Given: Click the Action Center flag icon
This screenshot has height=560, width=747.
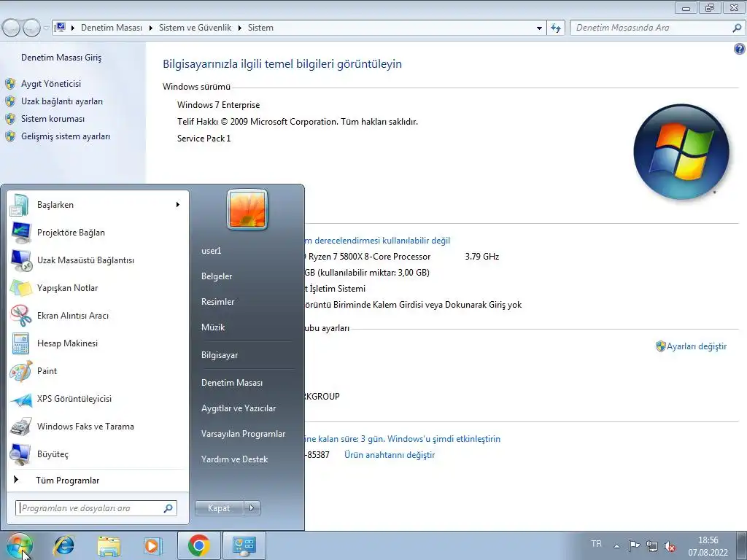Looking at the screenshot, I should click(x=634, y=545).
